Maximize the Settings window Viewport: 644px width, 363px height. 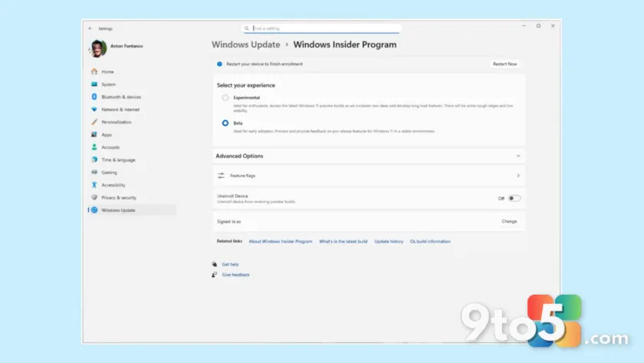538,26
